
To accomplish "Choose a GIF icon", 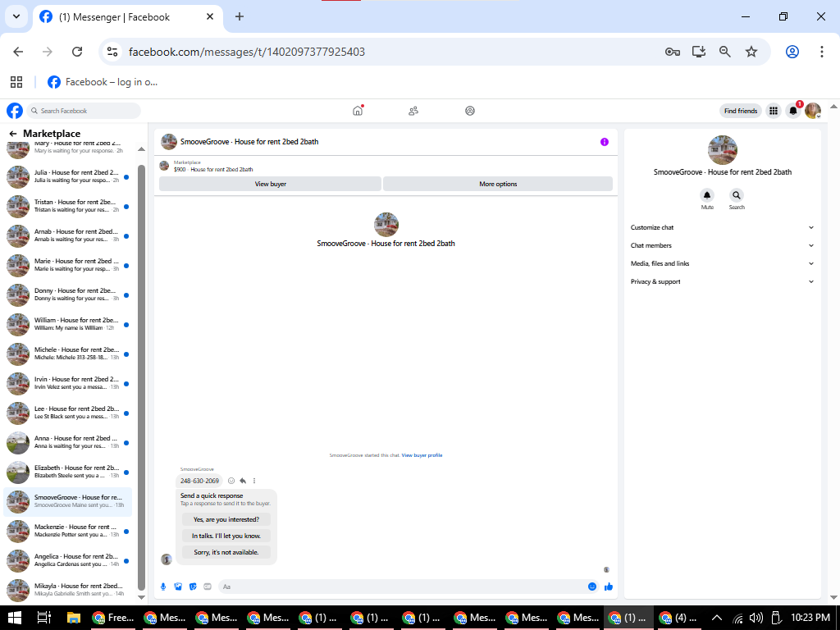I will 208,587.
